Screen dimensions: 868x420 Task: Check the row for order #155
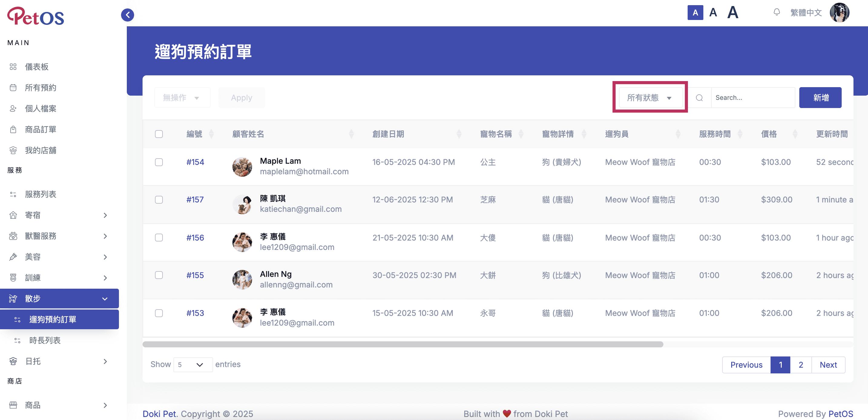tap(159, 275)
